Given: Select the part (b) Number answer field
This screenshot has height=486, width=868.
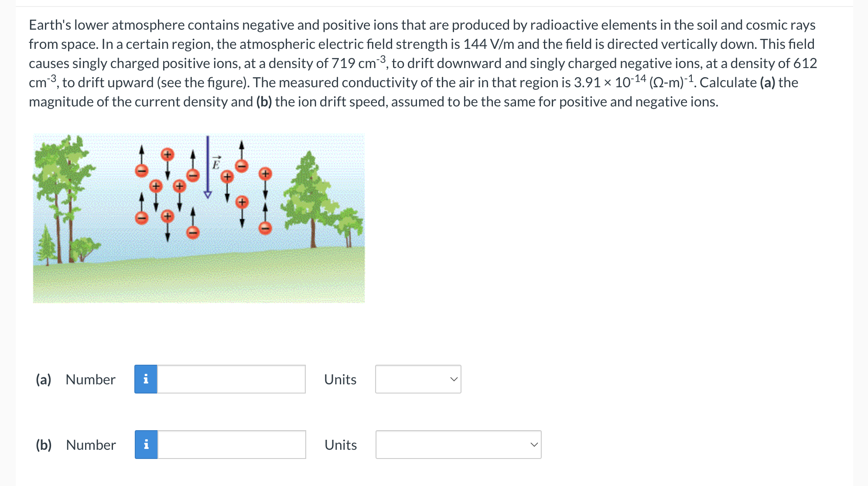Looking at the screenshot, I should point(231,445).
